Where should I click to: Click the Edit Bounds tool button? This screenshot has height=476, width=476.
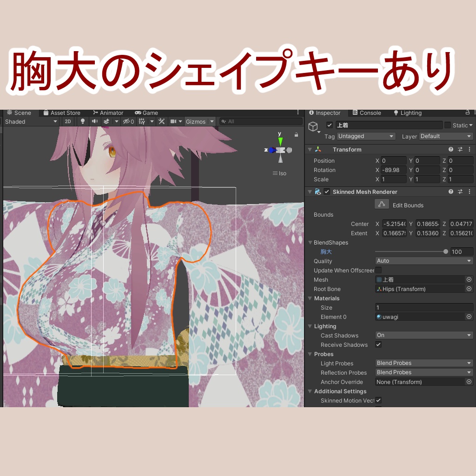382,205
